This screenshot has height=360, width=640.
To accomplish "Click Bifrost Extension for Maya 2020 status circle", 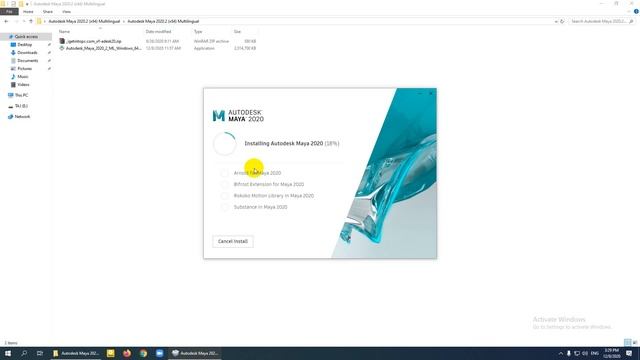I will [224, 184].
